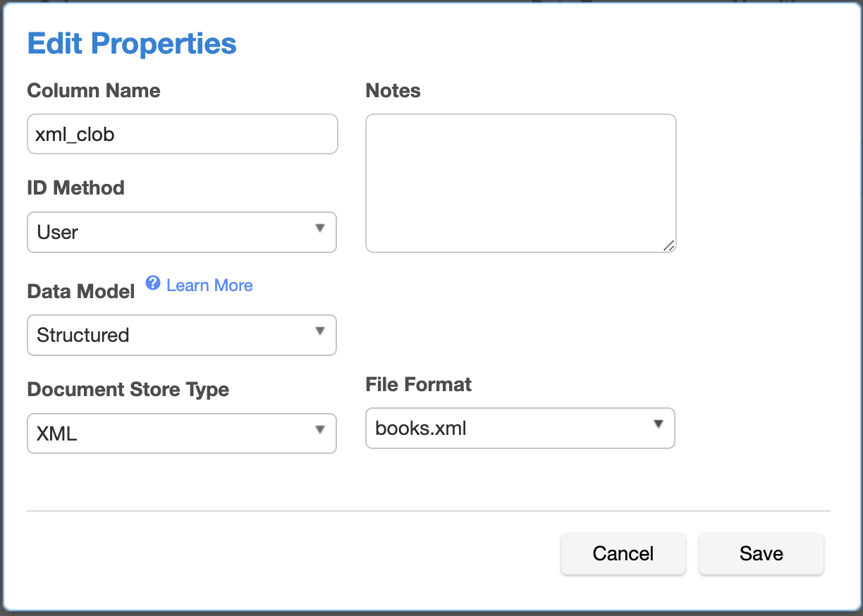This screenshot has width=863, height=616.
Task: Click the Notes box resize handle
Action: [x=668, y=245]
